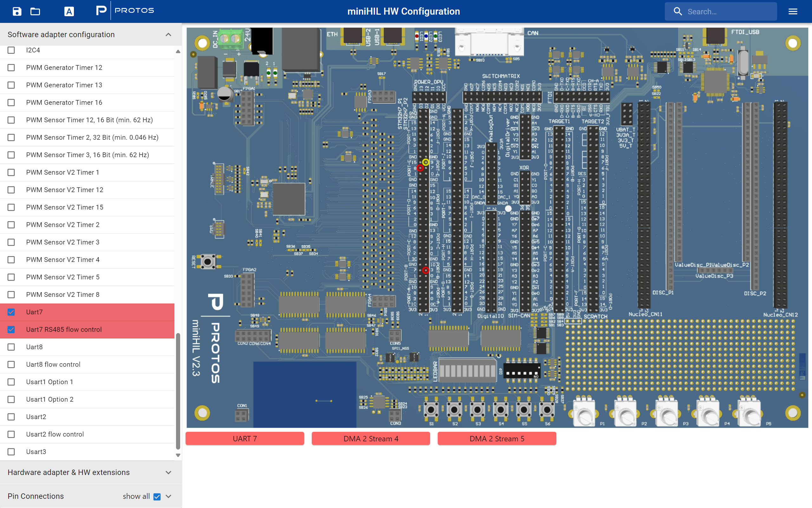Open the hamburger menu

pos(793,11)
